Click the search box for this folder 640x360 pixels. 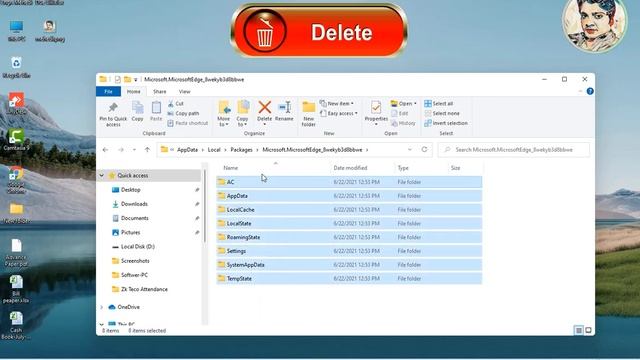[x=514, y=150]
